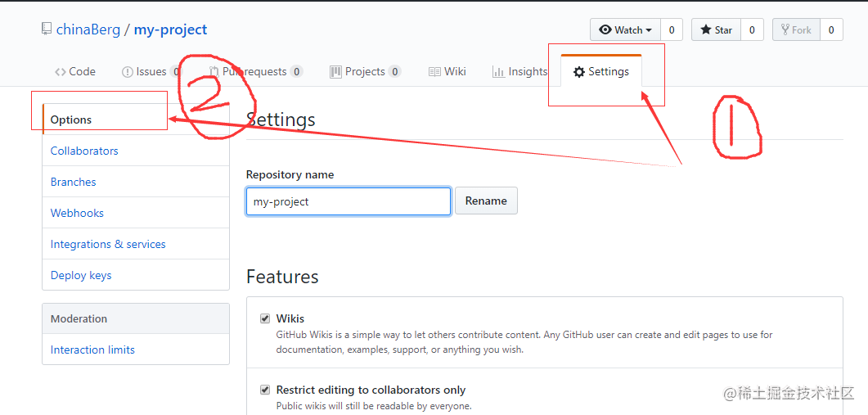Go to the Wiki tab

pyautogui.click(x=447, y=71)
